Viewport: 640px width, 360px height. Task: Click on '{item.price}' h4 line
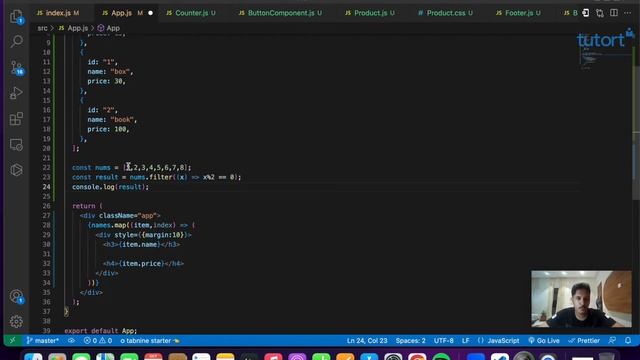coord(143,264)
